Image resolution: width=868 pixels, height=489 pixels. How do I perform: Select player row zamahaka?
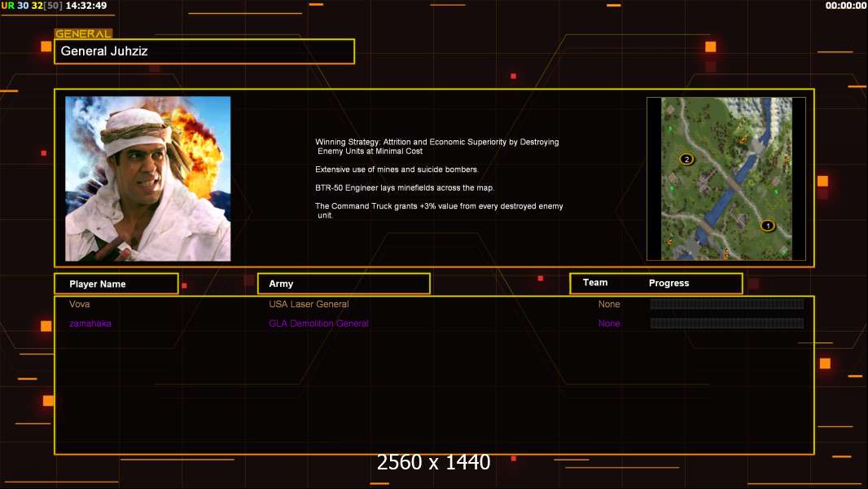434,324
